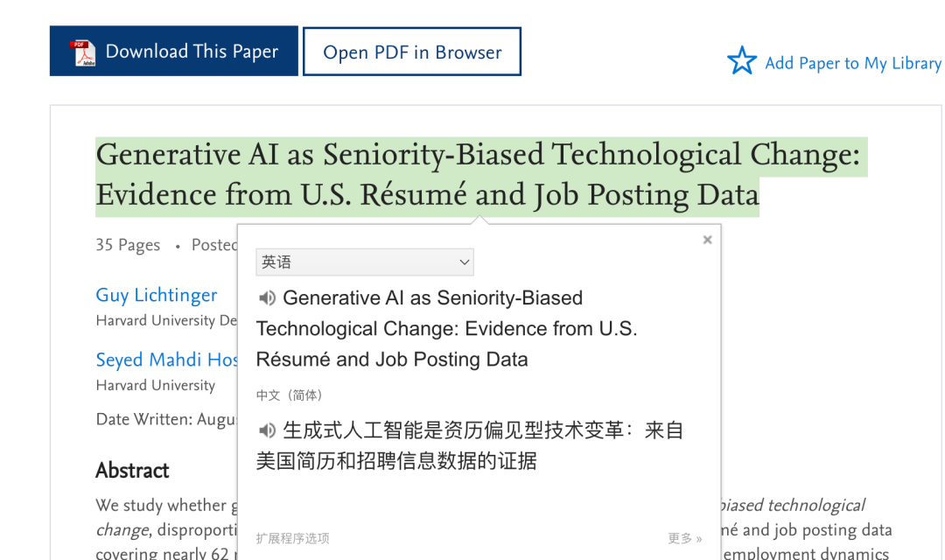Open the 英语 source language dropdown
Image resolution: width=945 pixels, height=560 pixels.
(x=364, y=262)
